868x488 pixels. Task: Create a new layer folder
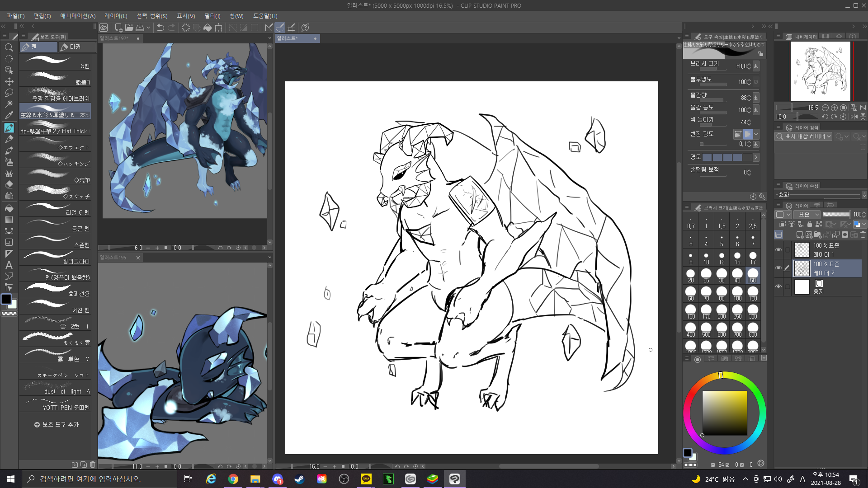pos(818,235)
